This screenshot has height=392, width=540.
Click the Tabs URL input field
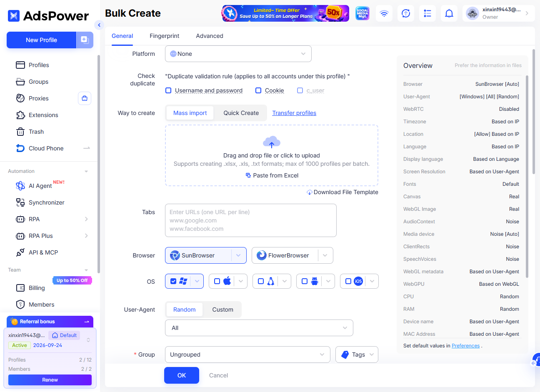(251, 220)
